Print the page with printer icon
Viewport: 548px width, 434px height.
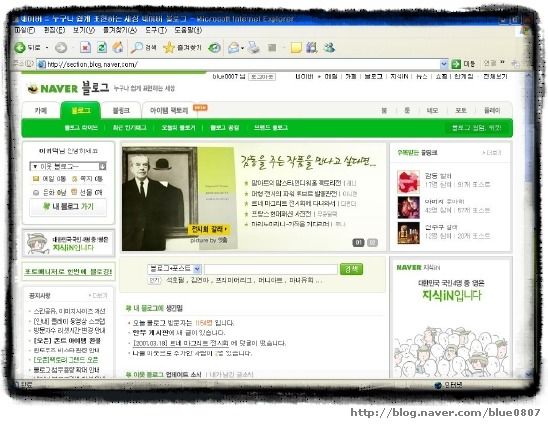(x=253, y=48)
